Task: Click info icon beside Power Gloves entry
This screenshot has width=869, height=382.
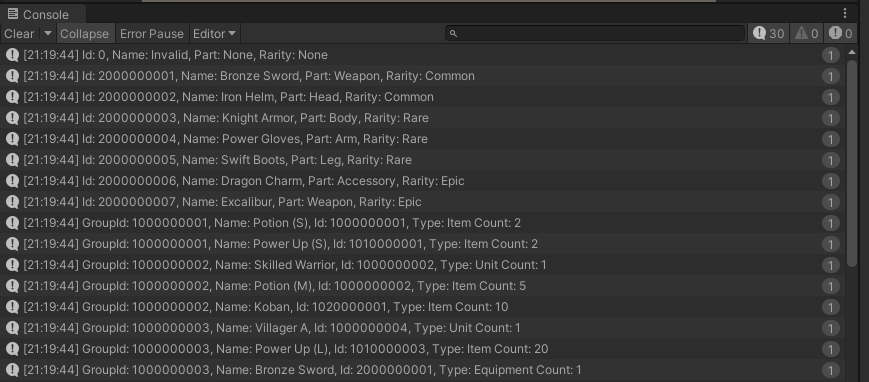Action: click(x=12, y=139)
